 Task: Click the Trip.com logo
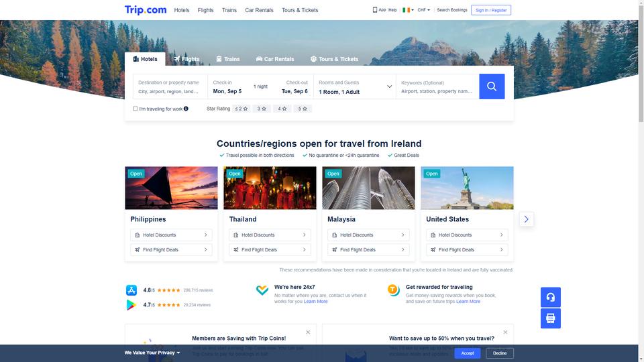point(146,10)
